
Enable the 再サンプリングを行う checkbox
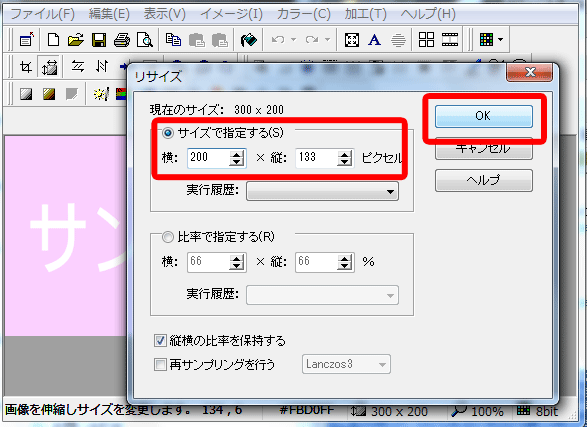(160, 364)
